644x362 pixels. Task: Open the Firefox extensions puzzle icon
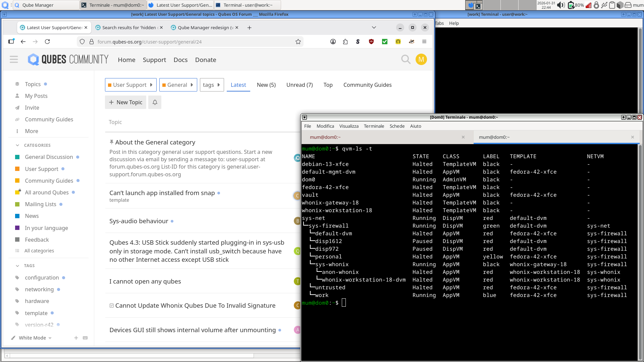345,42
